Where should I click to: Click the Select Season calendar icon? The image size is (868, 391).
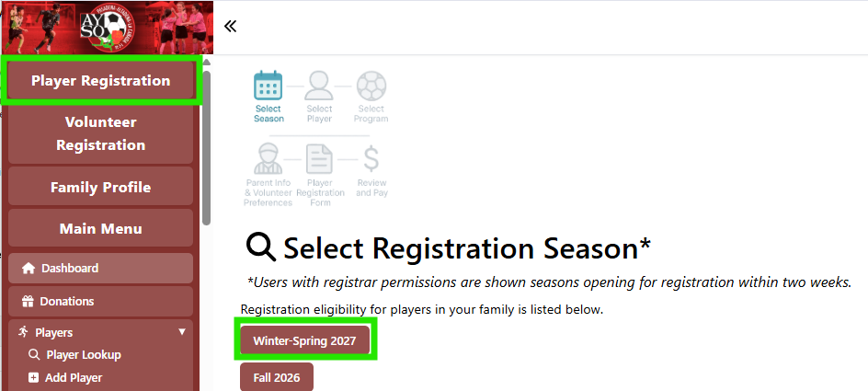(x=268, y=86)
